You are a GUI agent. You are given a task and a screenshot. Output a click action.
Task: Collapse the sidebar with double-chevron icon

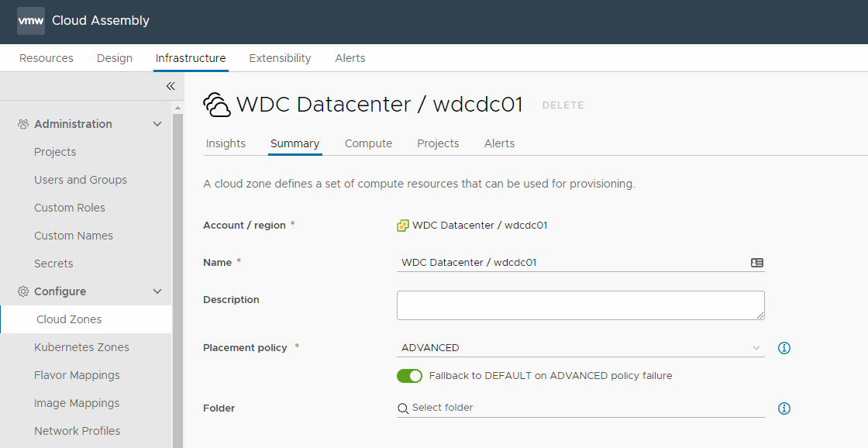[170, 86]
